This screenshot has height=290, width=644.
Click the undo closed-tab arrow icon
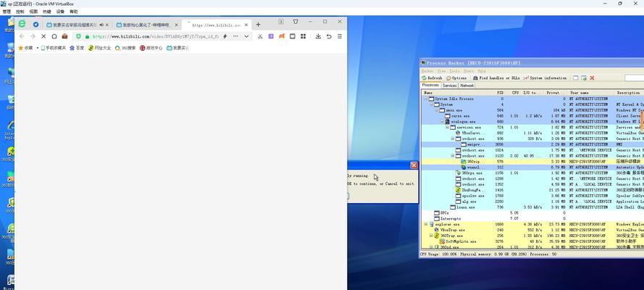pyautogui.click(x=329, y=36)
